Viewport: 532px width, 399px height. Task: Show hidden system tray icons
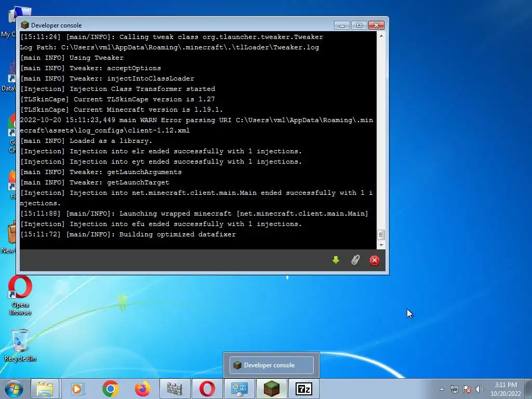click(x=442, y=389)
